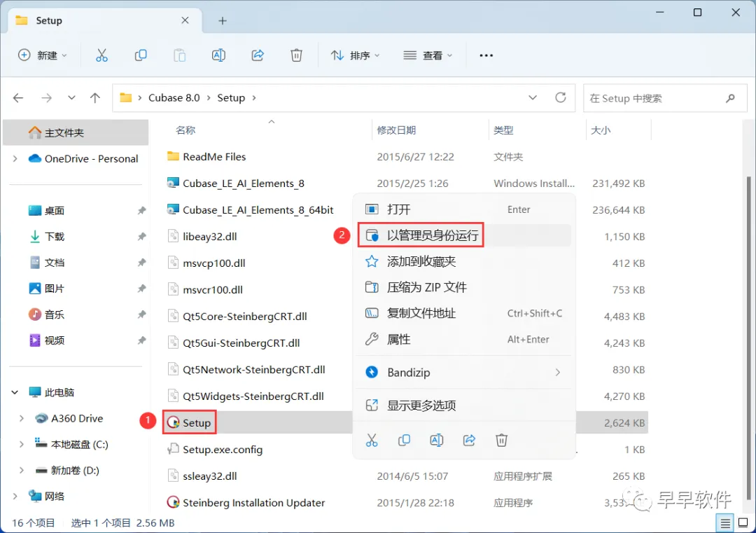The width and height of the screenshot is (756, 533).
Task: Select the 主文件夹 (Home) navigation item
Action: point(76,132)
